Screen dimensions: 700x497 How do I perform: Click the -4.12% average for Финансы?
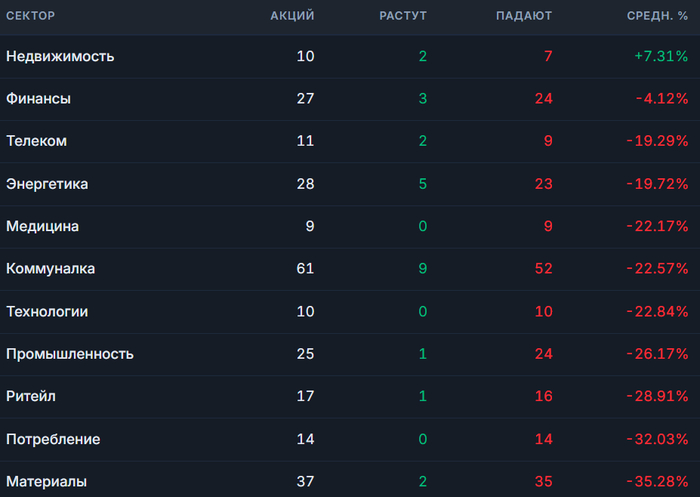click(662, 99)
